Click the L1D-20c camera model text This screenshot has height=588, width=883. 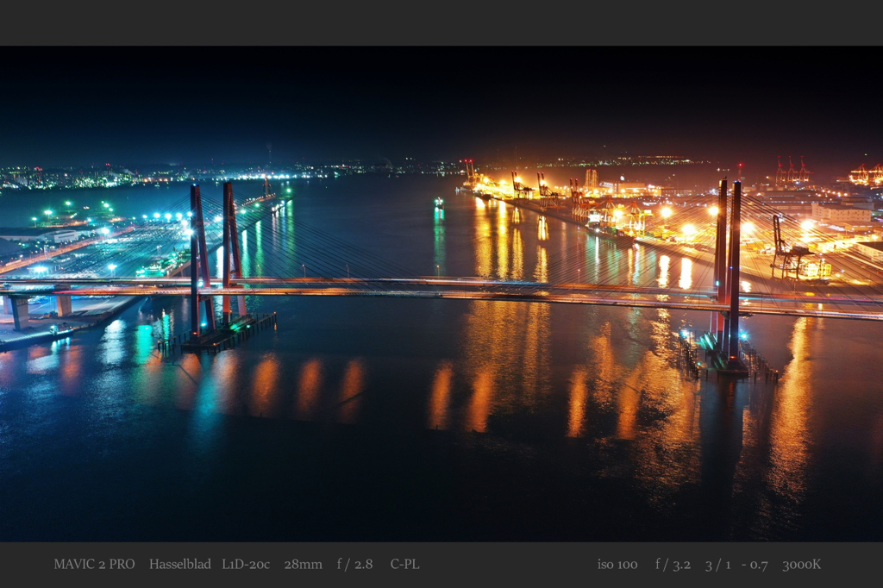tap(246, 564)
